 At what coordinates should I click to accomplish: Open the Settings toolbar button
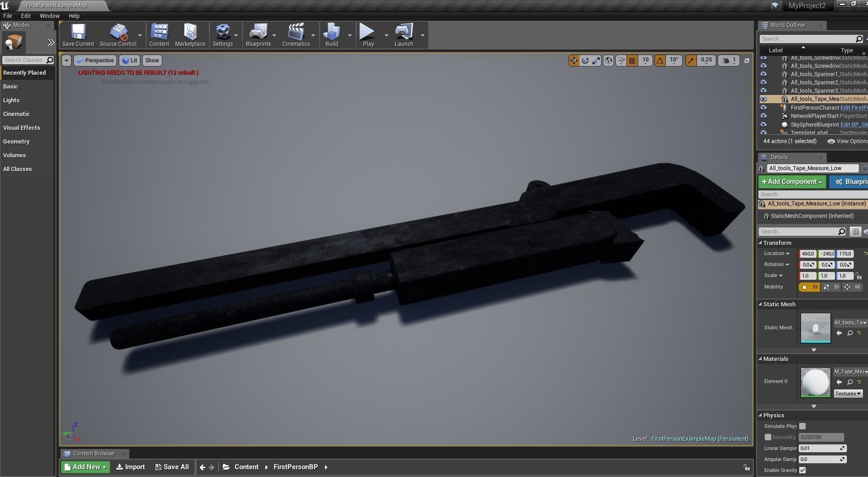click(x=223, y=35)
